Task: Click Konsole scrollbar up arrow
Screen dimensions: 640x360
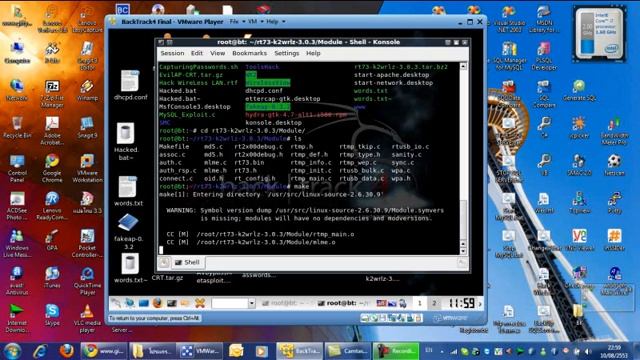Action: (463, 66)
